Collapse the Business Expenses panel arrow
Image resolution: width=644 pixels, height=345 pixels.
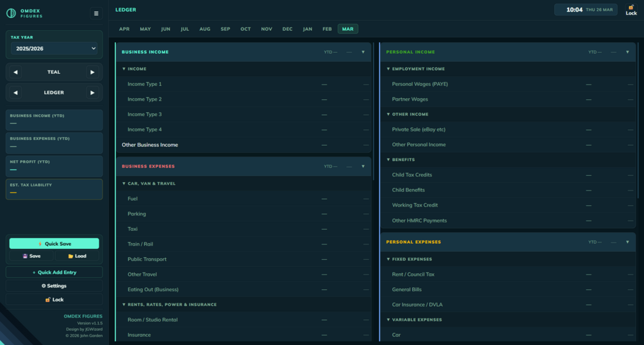pyautogui.click(x=363, y=167)
